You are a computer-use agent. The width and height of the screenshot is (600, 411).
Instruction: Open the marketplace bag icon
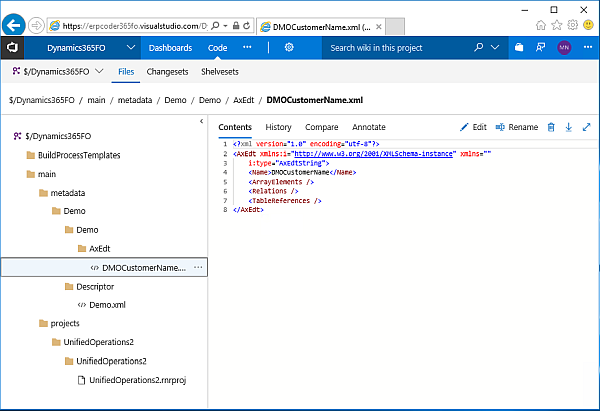point(519,47)
